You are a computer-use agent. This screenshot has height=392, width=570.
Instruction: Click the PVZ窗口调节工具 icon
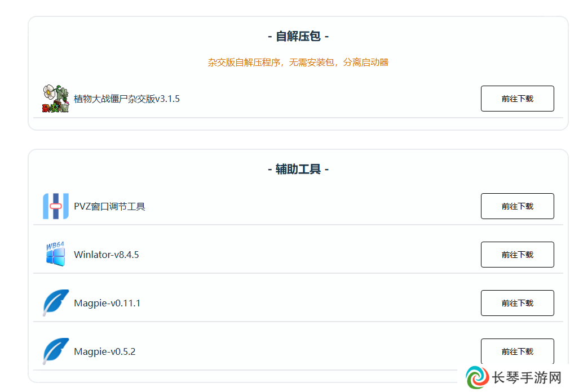pos(56,206)
